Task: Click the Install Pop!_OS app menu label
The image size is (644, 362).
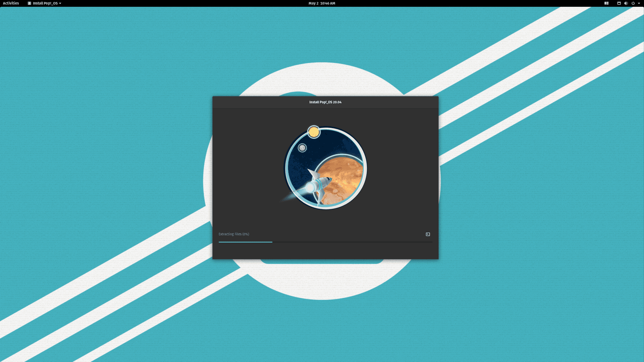Action: point(45,3)
